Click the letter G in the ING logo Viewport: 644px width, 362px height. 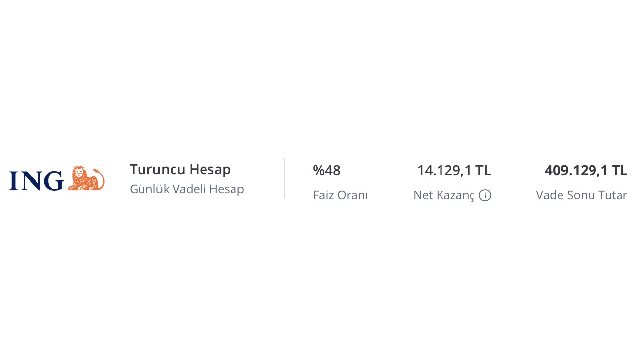point(54,181)
